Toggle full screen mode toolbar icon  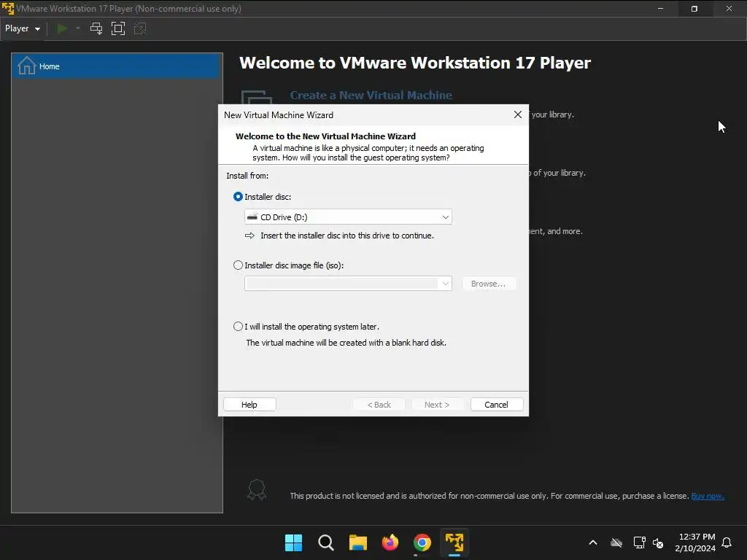[x=117, y=28]
